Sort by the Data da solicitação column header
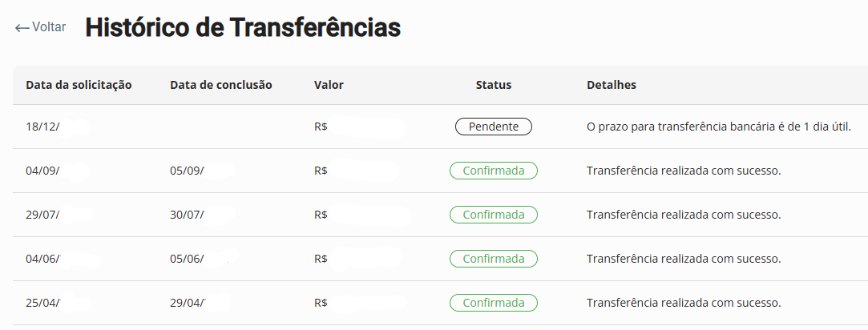 coord(79,85)
